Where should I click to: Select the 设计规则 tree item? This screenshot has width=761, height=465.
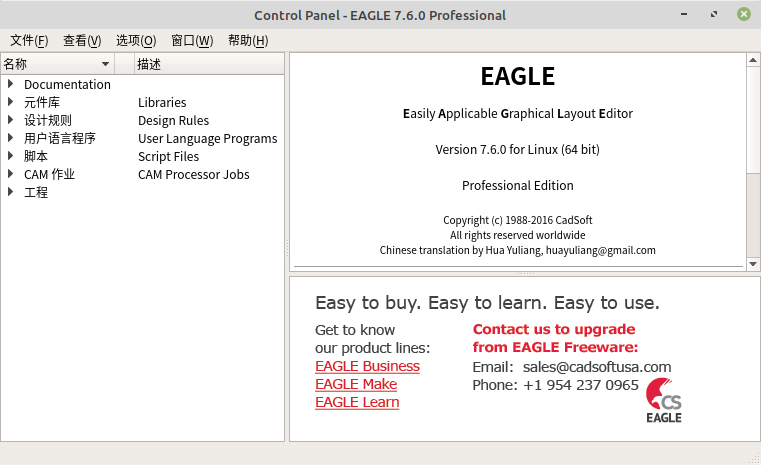[x=48, y=120]
